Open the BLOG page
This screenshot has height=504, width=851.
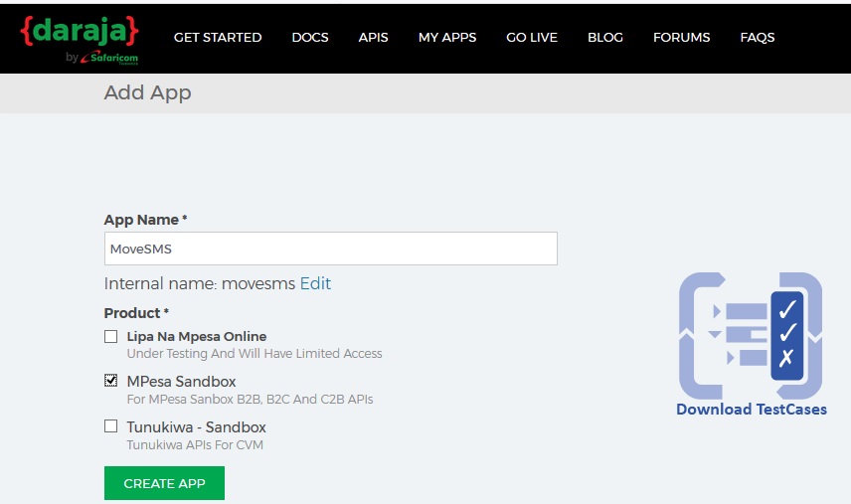[x=605, y=38]
